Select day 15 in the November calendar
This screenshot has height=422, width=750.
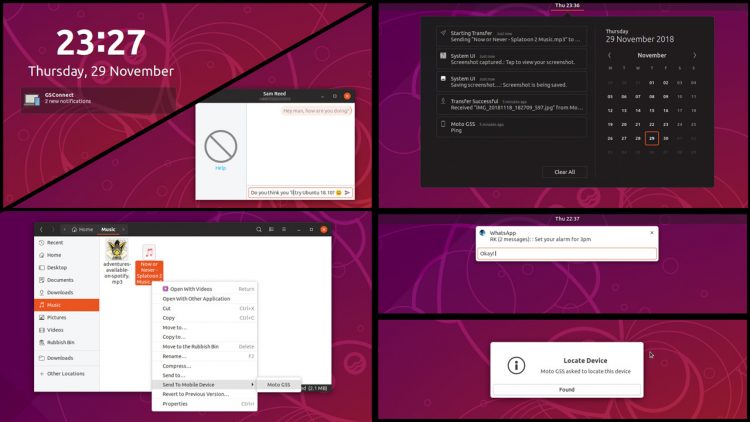(x=651, y=111)
